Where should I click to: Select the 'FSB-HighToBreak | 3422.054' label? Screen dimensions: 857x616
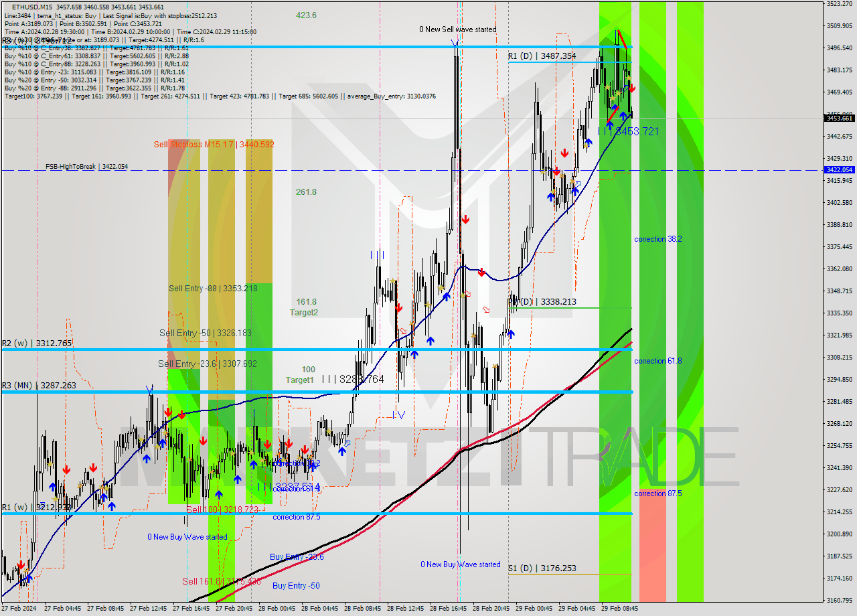click(86, 166)
